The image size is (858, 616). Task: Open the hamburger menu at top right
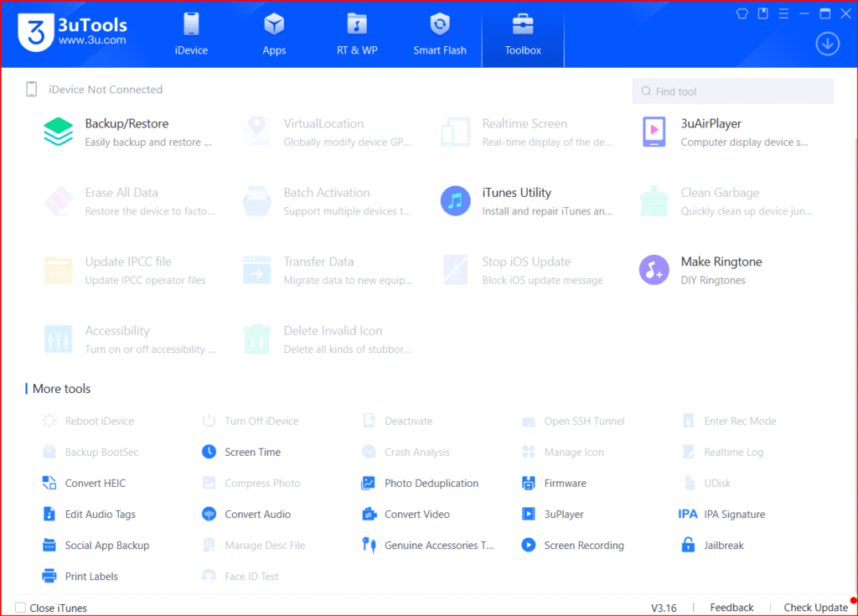tap(783, 13)
